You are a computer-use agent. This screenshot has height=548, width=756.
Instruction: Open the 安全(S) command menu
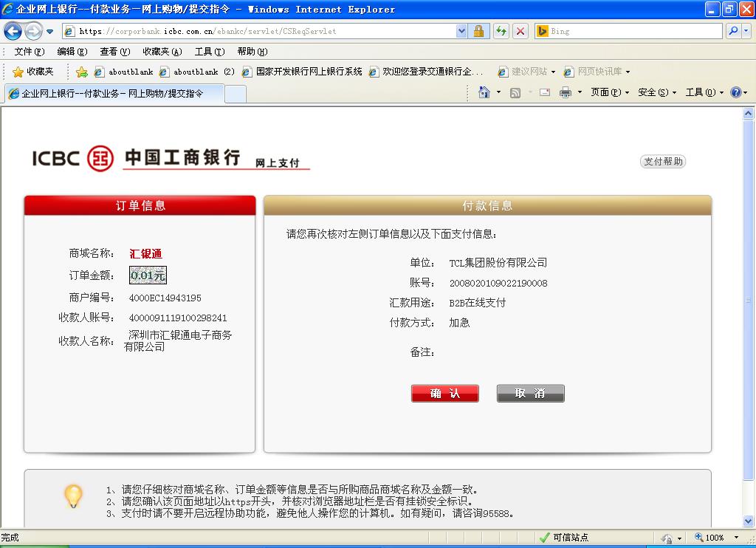tap(657, 92)
